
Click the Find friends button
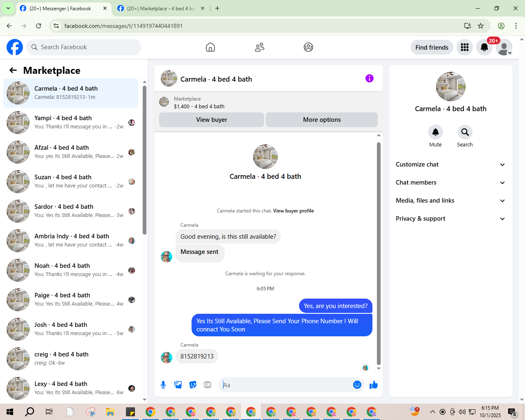pyautogui.click(x=432, y=47)
